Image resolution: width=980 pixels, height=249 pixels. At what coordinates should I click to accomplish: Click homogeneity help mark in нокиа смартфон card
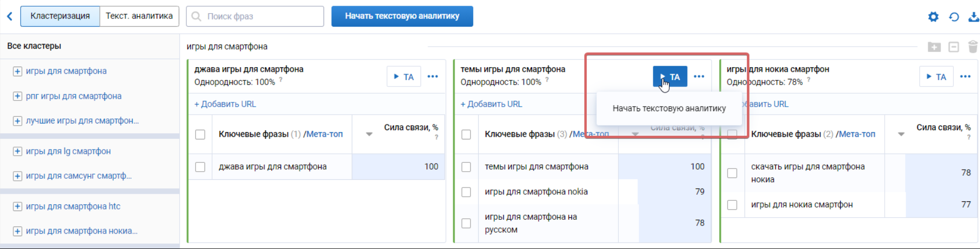[x=808, y=80]
